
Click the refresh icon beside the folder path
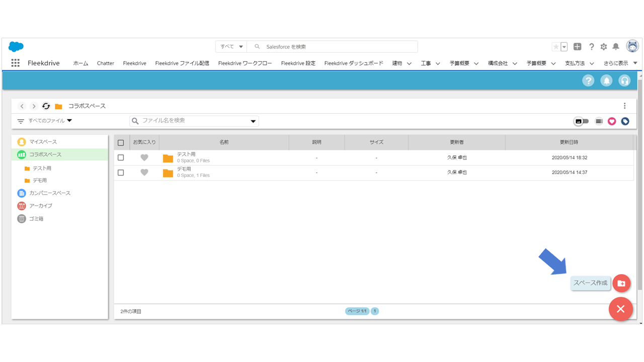tap(46, 106)
